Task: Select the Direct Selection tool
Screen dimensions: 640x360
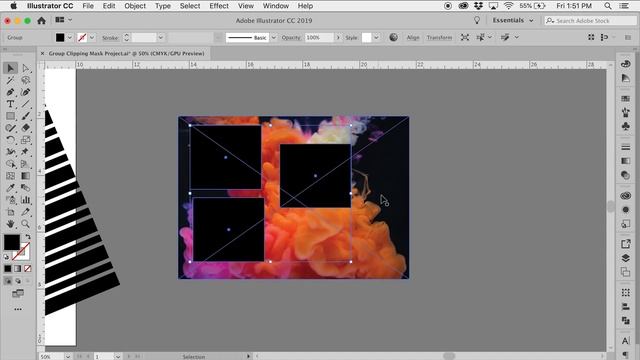Action: coord(26,68)
